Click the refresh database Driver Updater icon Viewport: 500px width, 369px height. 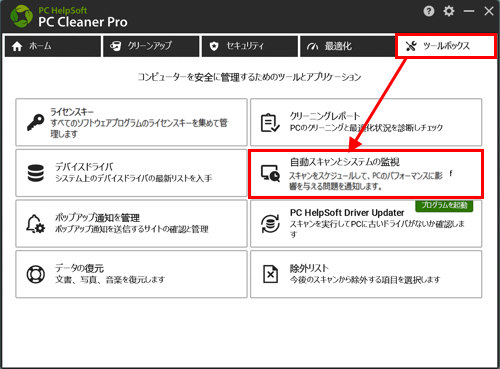(x=270, y=224)
